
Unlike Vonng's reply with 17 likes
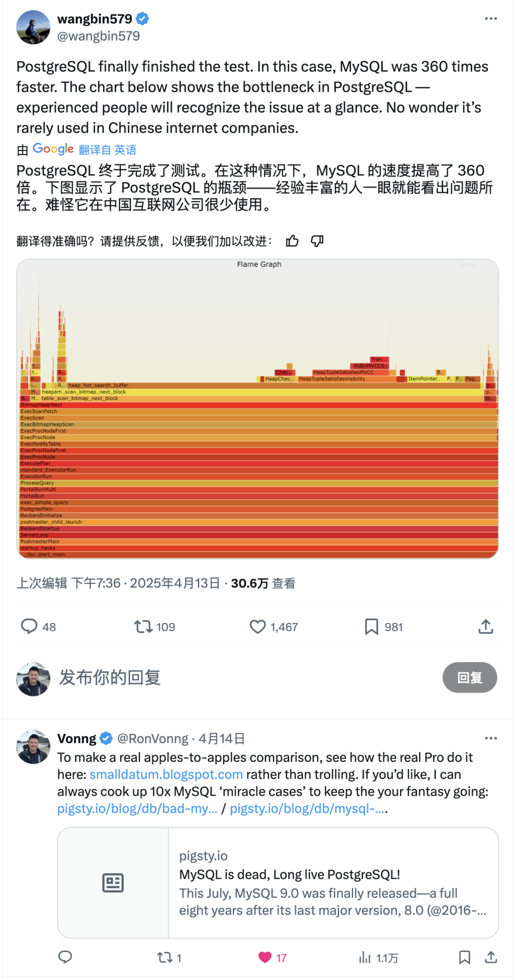point(265,957)
